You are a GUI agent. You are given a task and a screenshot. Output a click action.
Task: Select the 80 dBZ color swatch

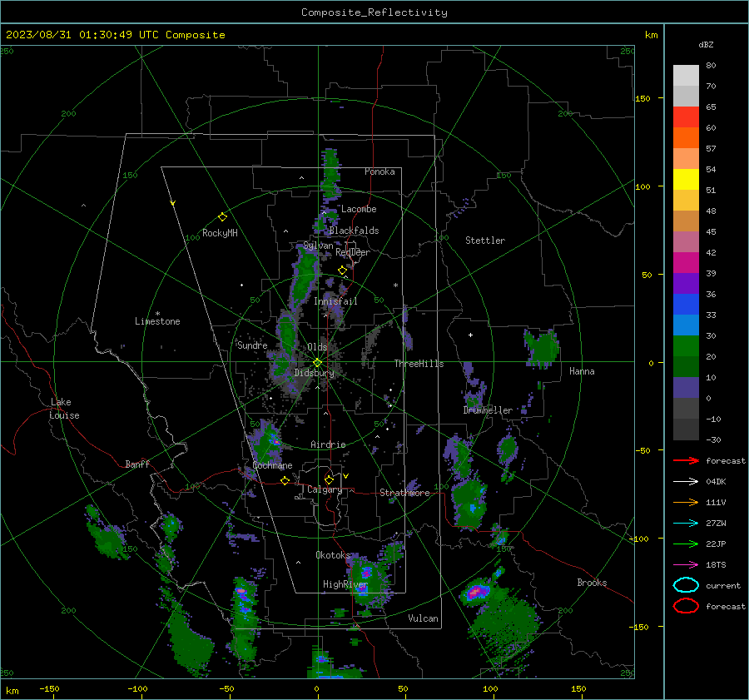pos(686,76)
